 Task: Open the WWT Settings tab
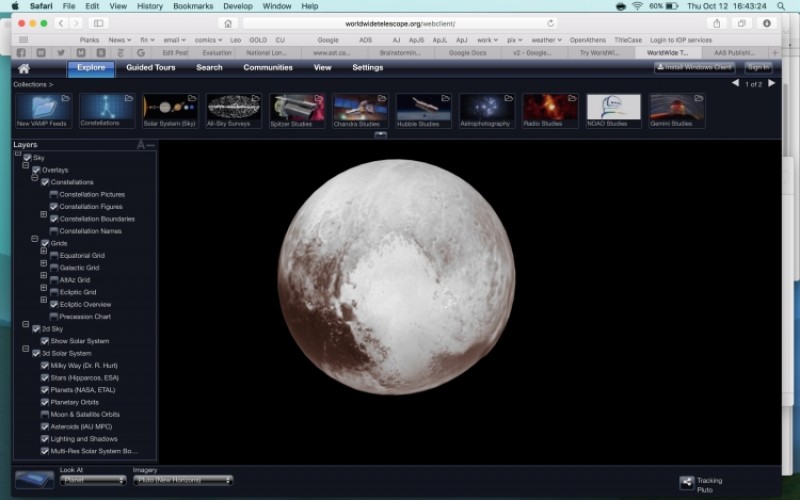[367, 67]
